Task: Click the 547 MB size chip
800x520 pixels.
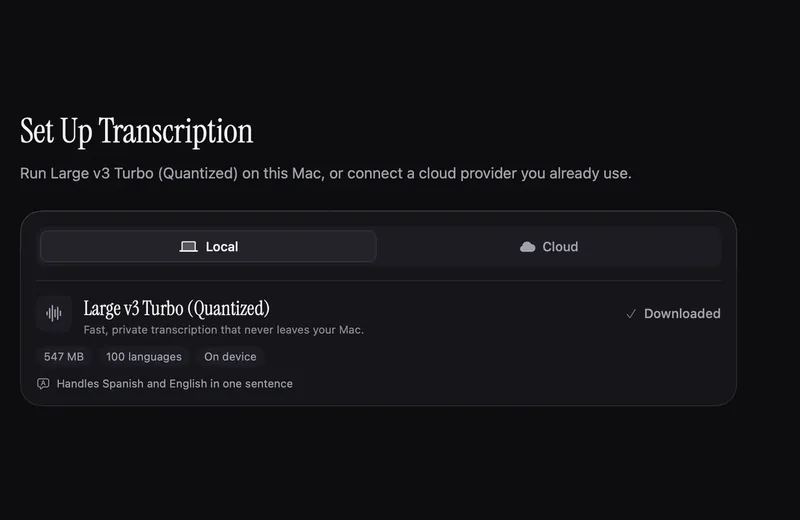Action: (64, 357)
